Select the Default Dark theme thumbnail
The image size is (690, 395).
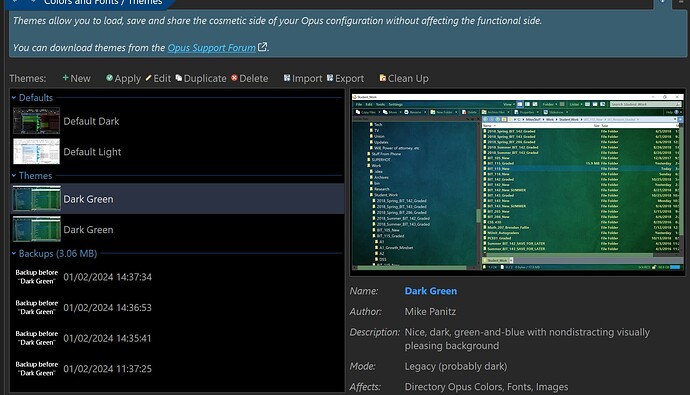point(37,121)
